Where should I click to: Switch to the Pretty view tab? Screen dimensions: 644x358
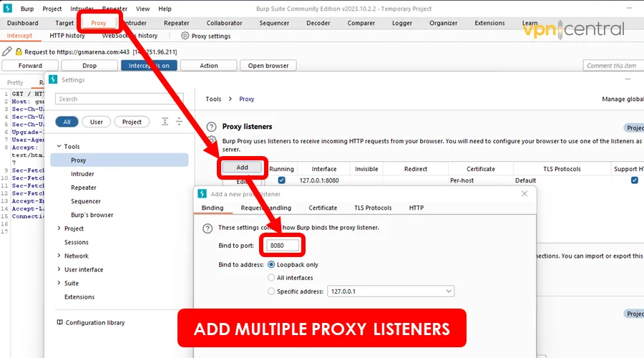pyautogui.click(x=15, y=82)
